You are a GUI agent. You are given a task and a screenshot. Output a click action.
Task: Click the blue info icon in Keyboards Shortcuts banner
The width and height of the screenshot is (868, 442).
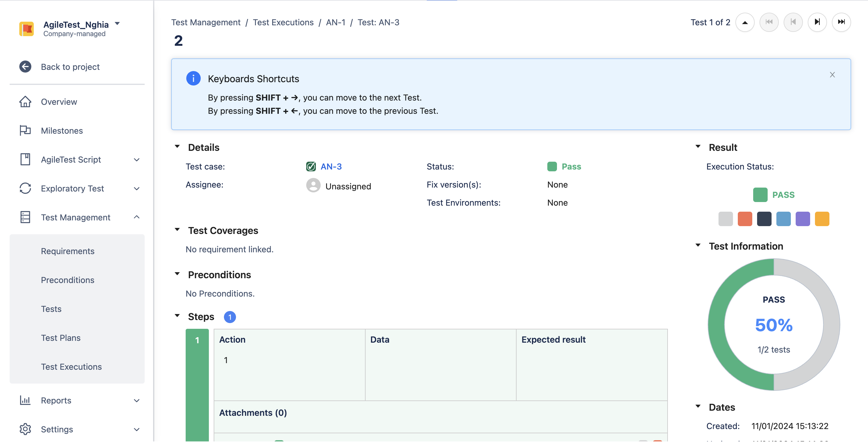tap(193, 79)
